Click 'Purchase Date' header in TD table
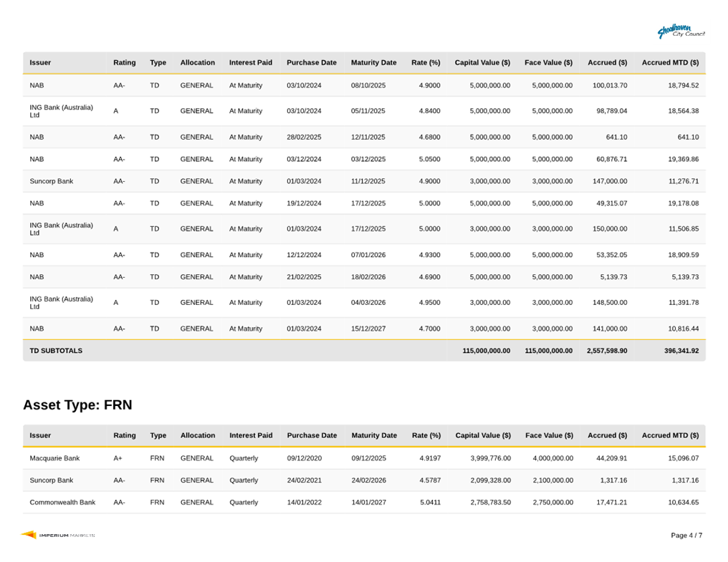Viewport: 728px width, 562px height. (312, 63)
